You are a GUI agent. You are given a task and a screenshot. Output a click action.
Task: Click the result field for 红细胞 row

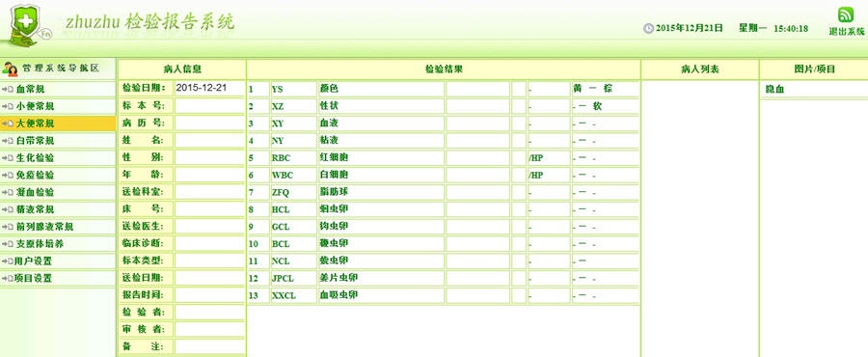tap(477, 157)
